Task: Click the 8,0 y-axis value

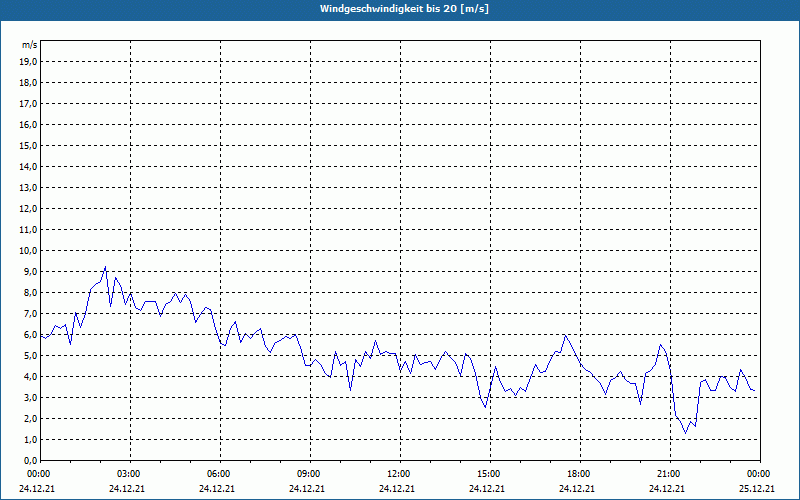Action: click(31, 292)
